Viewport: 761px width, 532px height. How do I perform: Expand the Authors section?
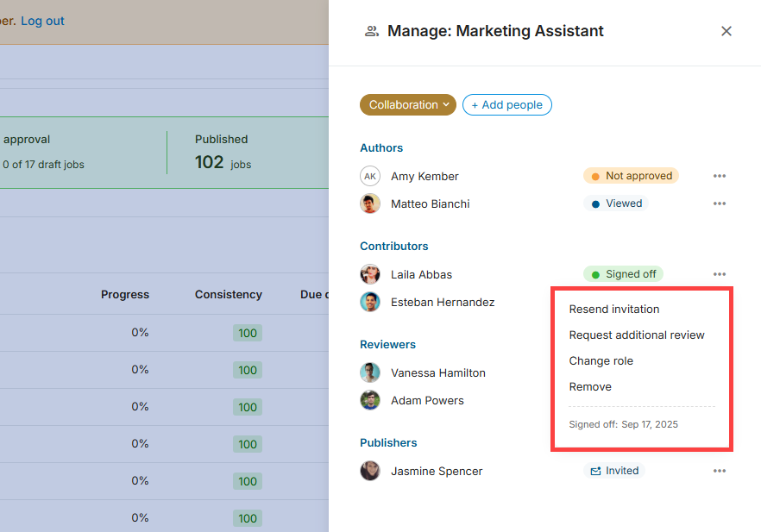pos(381,147)
